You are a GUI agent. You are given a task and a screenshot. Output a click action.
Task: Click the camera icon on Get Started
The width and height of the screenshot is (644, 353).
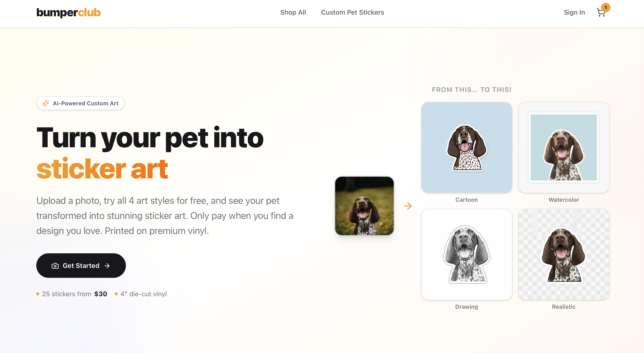tap(55, 266)
